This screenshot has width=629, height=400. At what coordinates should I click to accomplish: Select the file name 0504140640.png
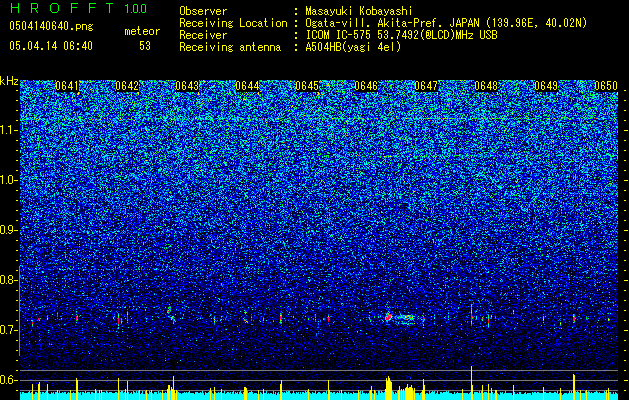pyautogui.click(x=51, y=26)
